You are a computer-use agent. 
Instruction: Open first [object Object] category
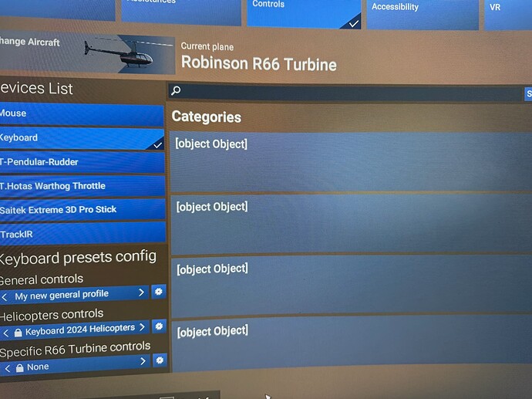(351, 161)
